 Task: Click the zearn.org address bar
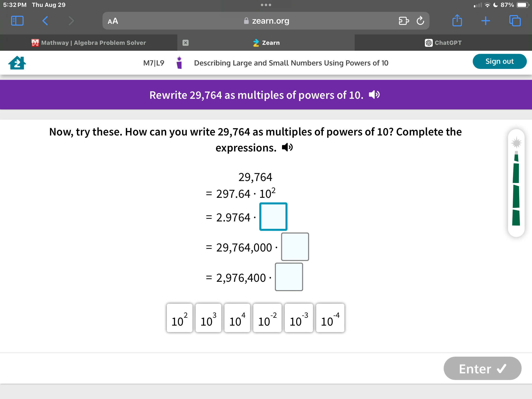pos(266,21)
